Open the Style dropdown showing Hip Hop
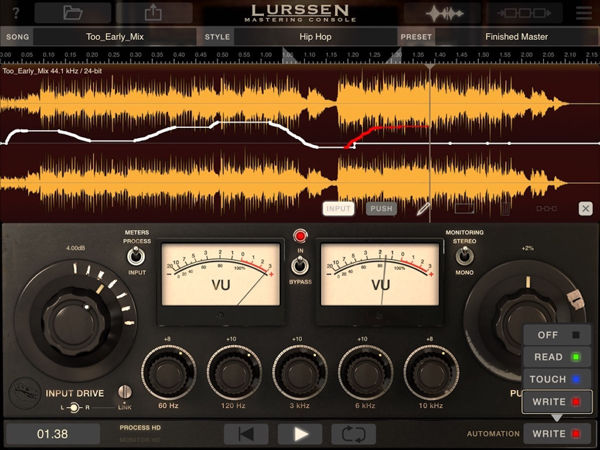This screenshot has width=600, height=450. (x=316, y=36)
